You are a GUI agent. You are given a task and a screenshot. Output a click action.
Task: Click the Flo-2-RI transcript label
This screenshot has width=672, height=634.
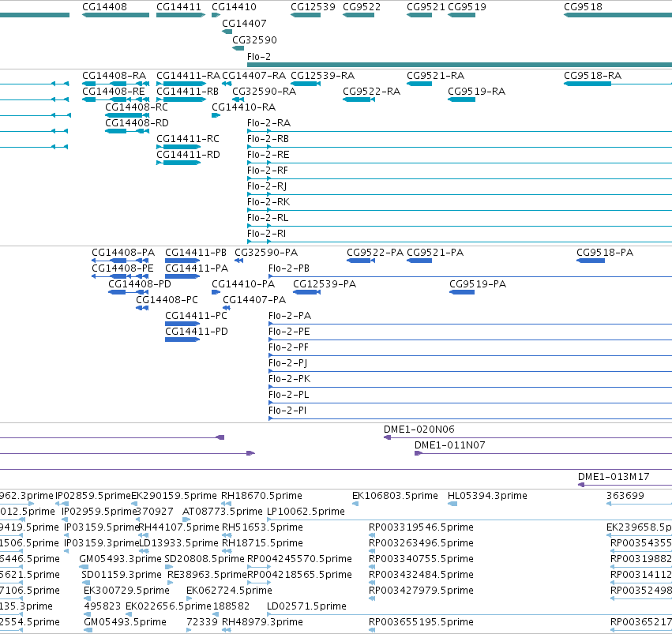tap(266, 234)
